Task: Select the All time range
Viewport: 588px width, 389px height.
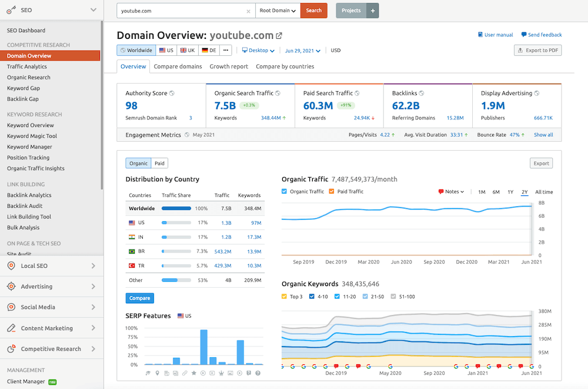Action: coord(544,192)
